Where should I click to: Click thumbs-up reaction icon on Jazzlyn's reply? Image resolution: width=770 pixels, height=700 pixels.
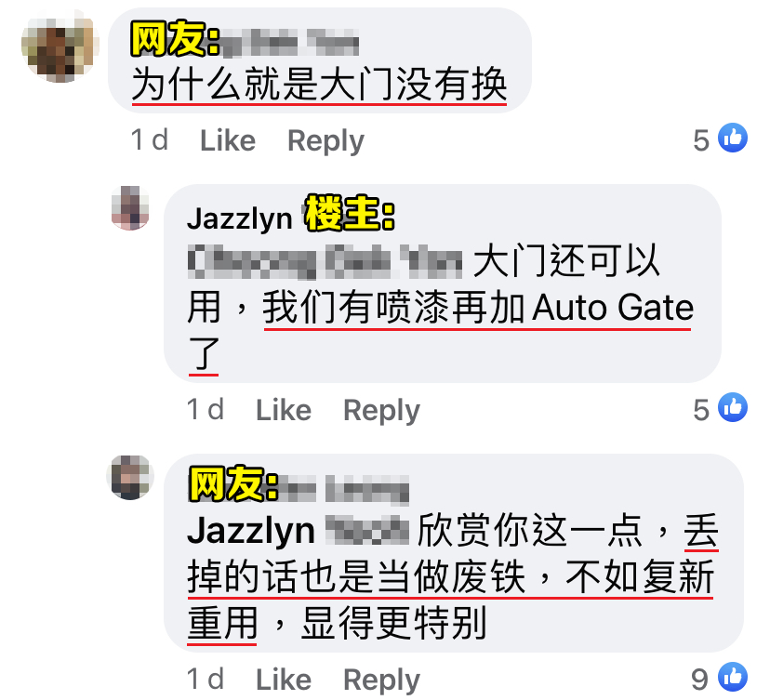pos(733,407)
